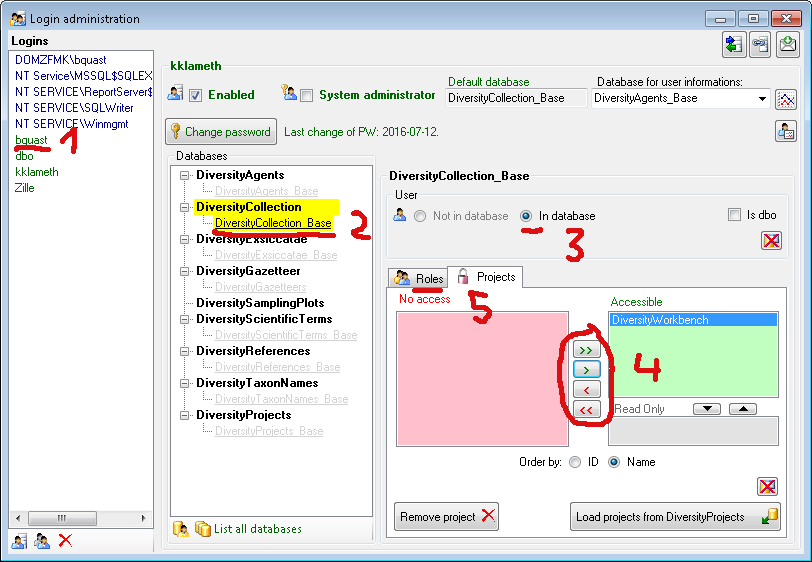Select DiversityWorkbench in the Accessible list

tap(692, 319)
